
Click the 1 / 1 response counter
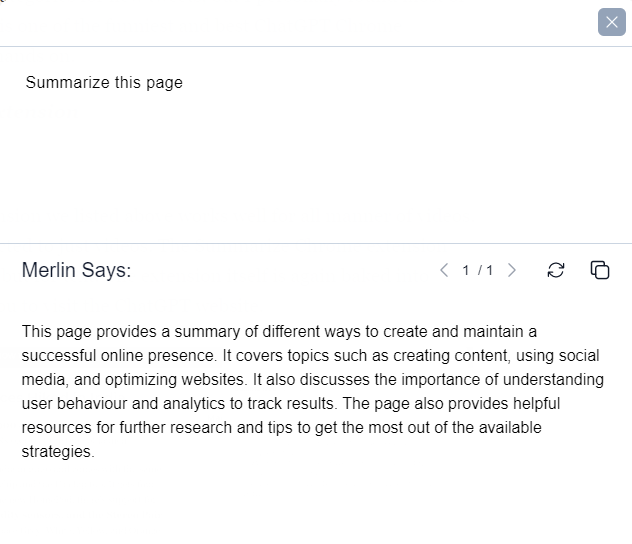point(478,270)
